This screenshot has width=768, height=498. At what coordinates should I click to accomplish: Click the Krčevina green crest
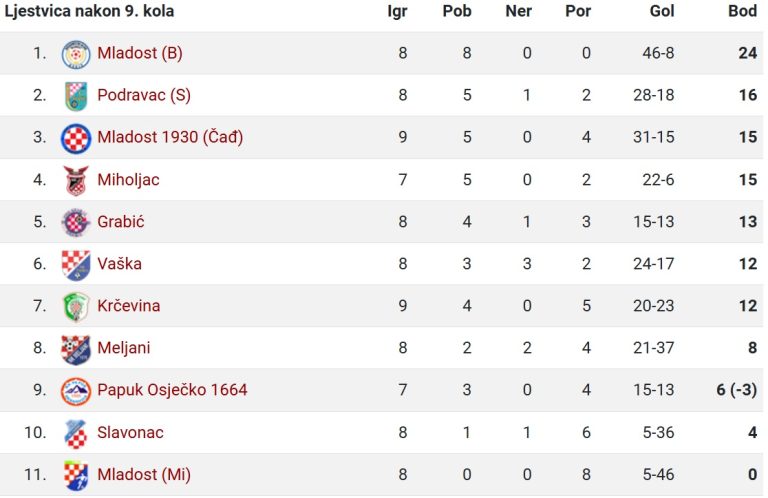click(76, 307)
